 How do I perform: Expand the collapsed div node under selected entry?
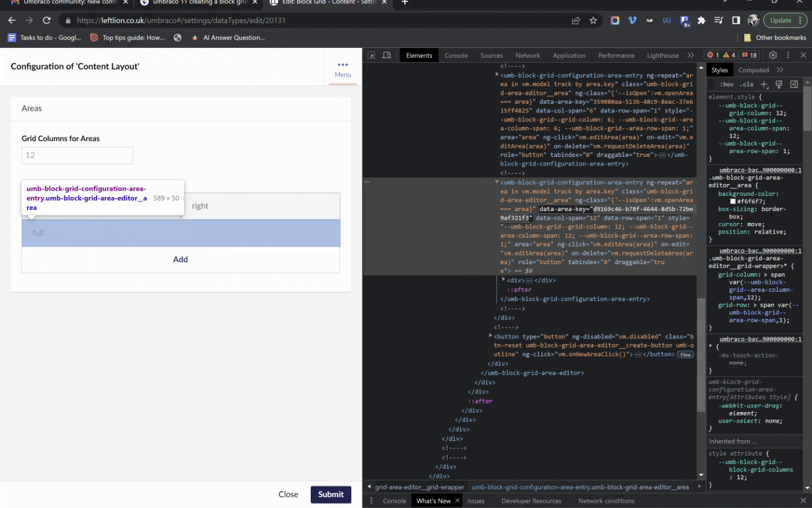(504, 279)
